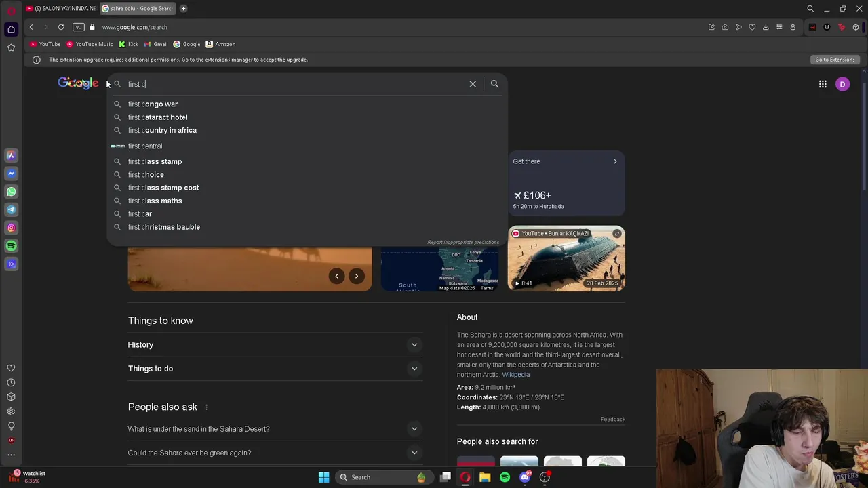Click Report inappropriate predictions

(x=463, y=242)
